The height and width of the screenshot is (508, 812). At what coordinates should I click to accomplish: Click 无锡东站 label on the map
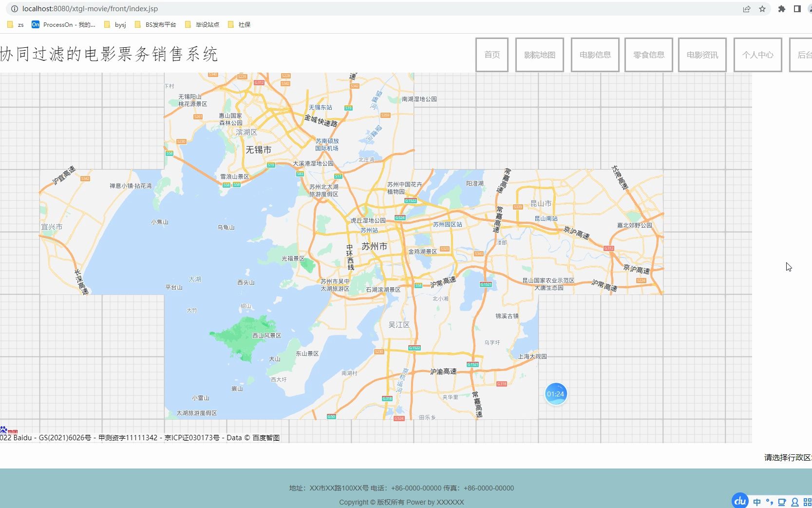[x=321, y=107]
